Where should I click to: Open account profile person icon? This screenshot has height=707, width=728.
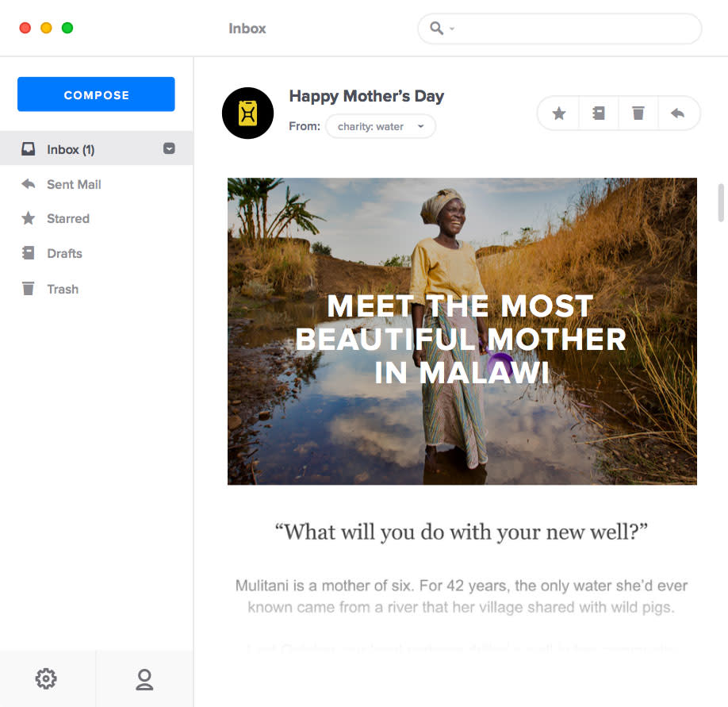(144, 679)
